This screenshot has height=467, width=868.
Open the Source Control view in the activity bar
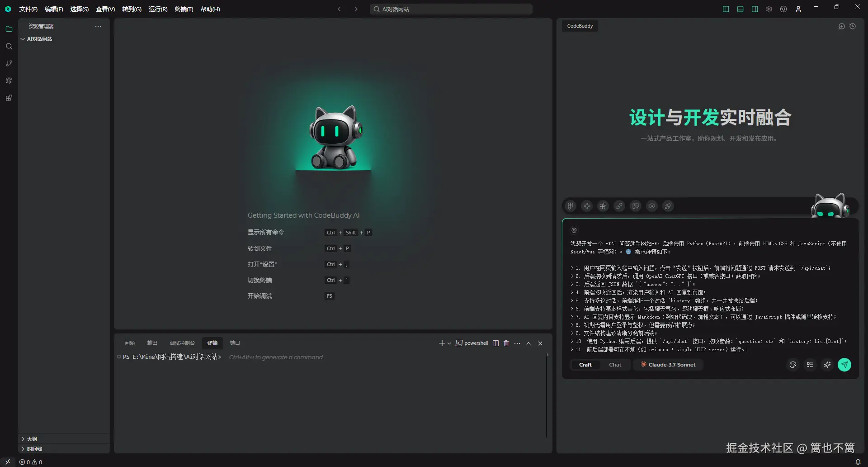(x=9, y=63)
